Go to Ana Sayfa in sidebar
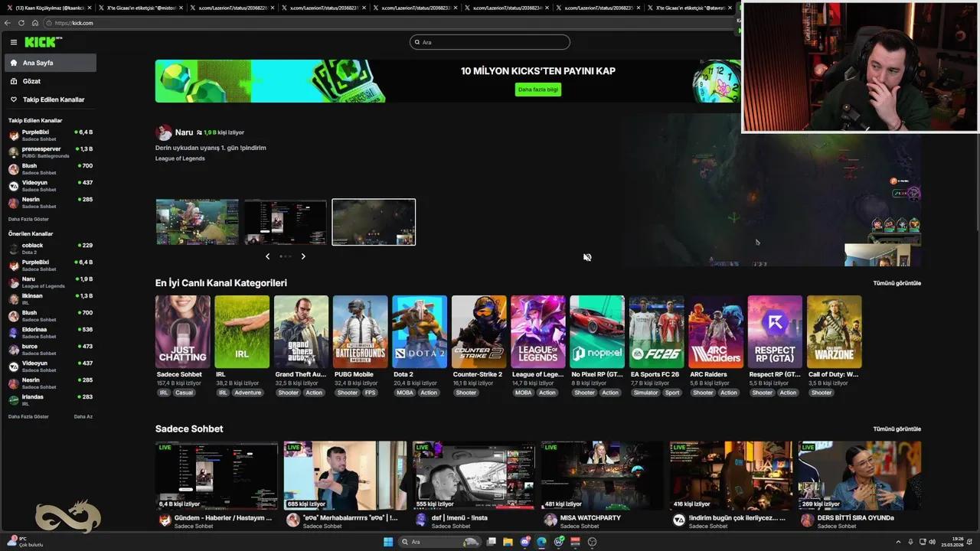The height and width of the screenshot is (551, 980). (x=50, y=63)
